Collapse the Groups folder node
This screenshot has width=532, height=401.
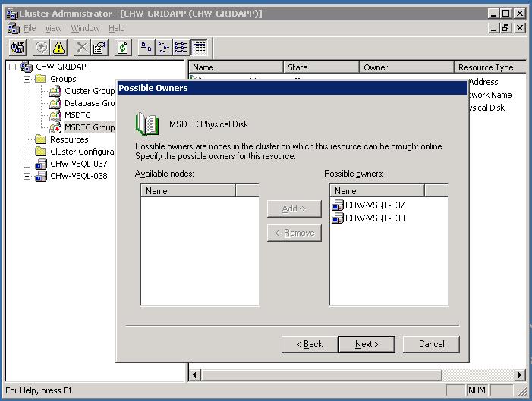click(x=27, y=79)
